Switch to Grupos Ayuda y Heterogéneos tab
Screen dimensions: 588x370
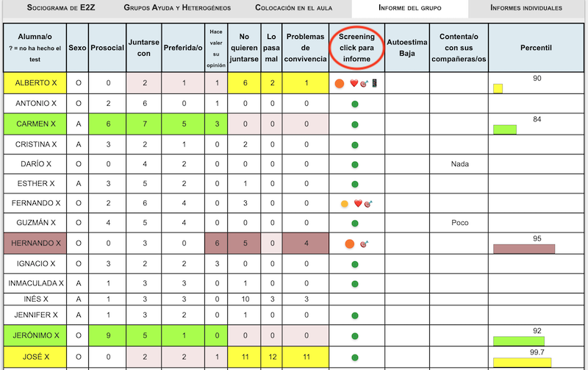click(x=176, y=8)
